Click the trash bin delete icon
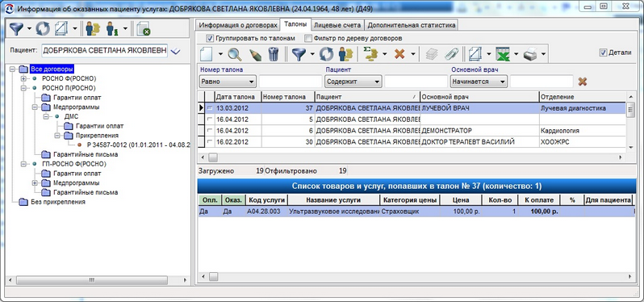 (x=274, y=54)
